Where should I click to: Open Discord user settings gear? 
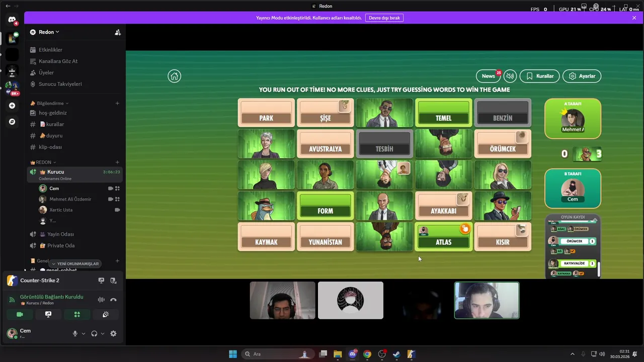point(113,333)
